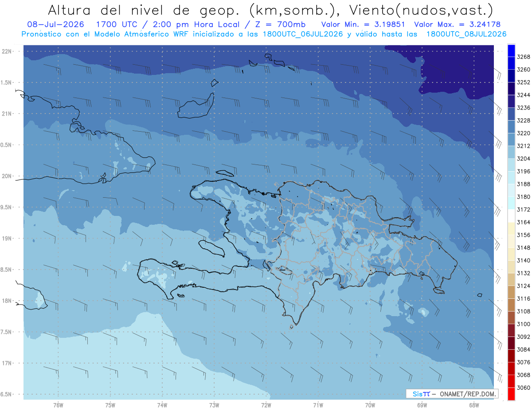
Task: Click the latitude label 17N
Action: pyautogui.click(x=7, y=363)
